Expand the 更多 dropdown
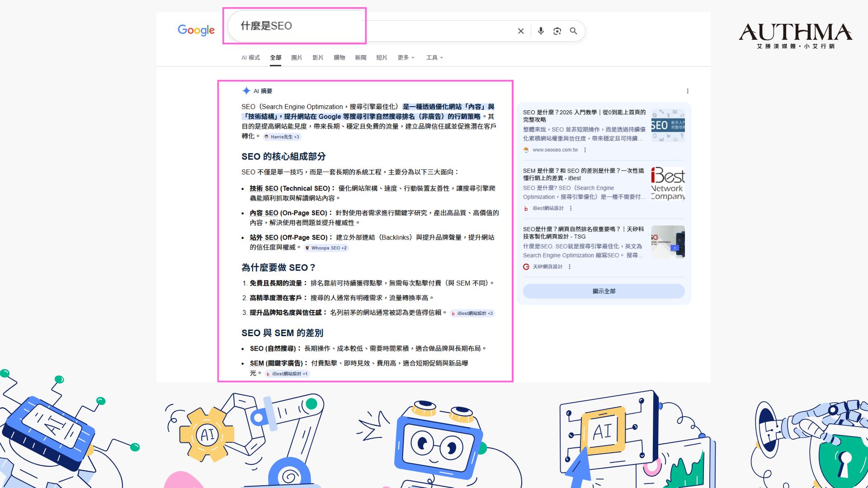868x488 pixels. (406, 57)
